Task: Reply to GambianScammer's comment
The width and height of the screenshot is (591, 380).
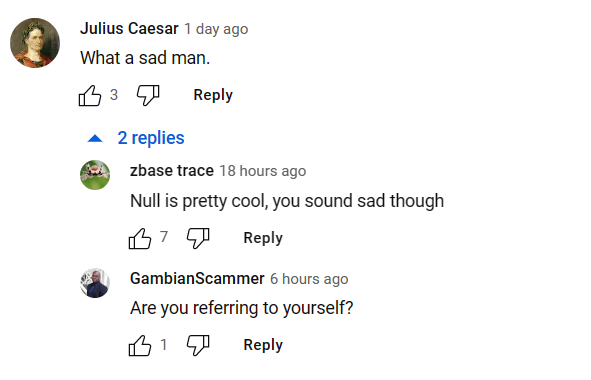Action: (x=263, y=345)
